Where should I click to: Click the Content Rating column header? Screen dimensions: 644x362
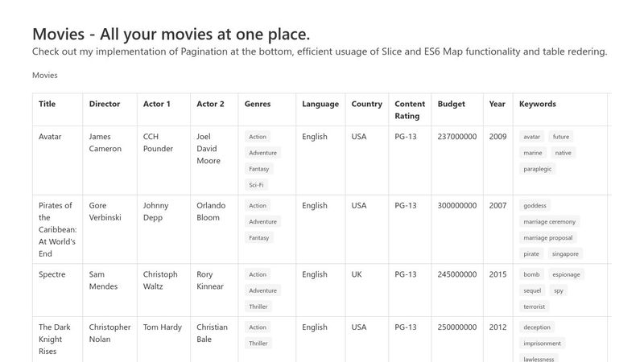coord(410,109)
